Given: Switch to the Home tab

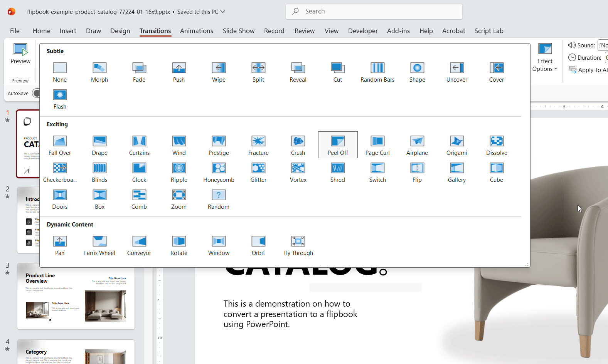Looking at the screenshot, I should pyautogui.click(x=42, y=31).
